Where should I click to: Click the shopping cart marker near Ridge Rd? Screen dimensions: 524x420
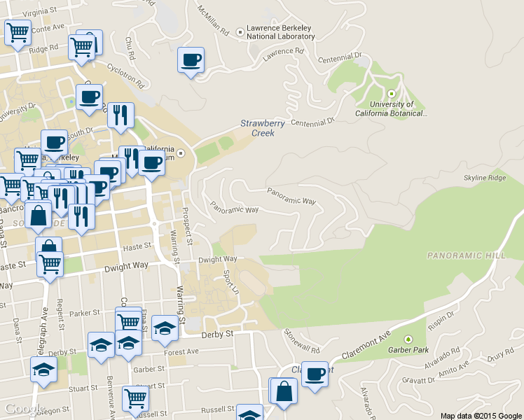(x=81, y=50)
